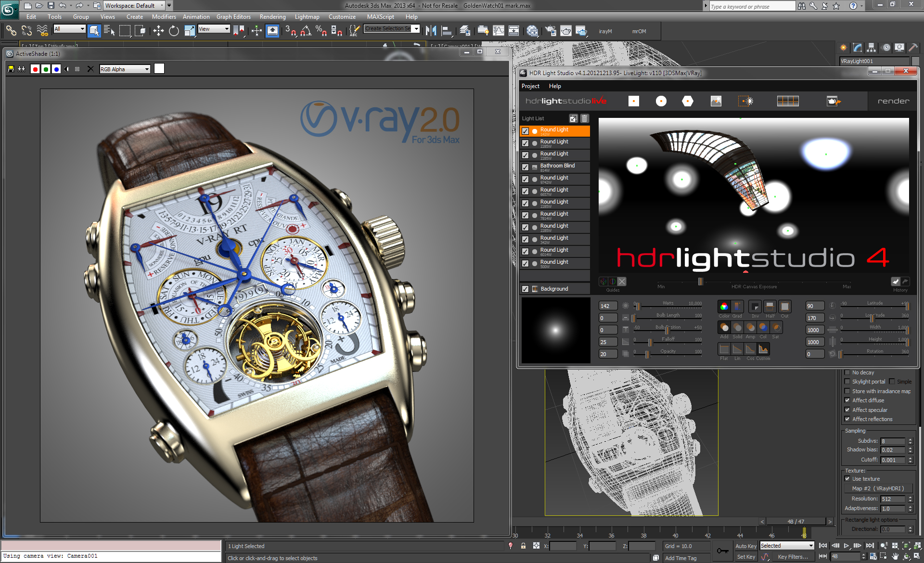Open the Modifiers menu in main menu bar
This screenshot has height=563, width=924.
tap(164, 18)
